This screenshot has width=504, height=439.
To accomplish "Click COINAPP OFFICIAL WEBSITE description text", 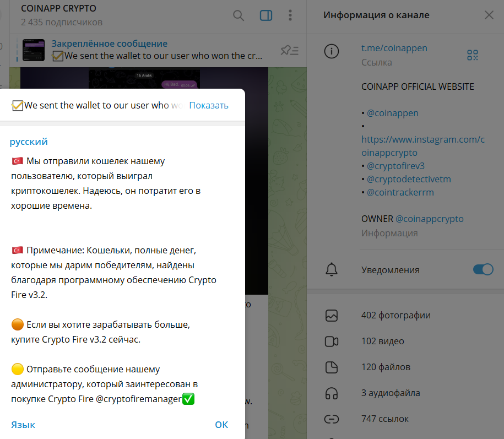I will [x=418, y=87].
